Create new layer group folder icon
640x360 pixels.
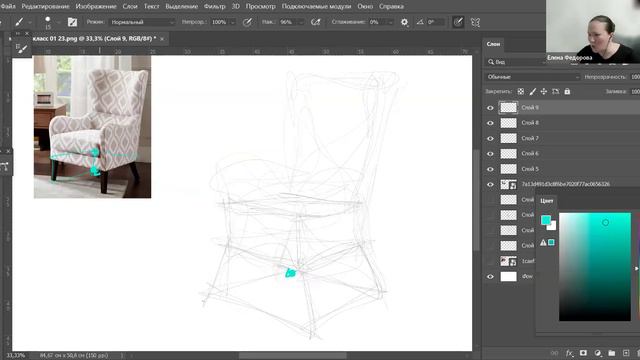[x=611, y=353]
